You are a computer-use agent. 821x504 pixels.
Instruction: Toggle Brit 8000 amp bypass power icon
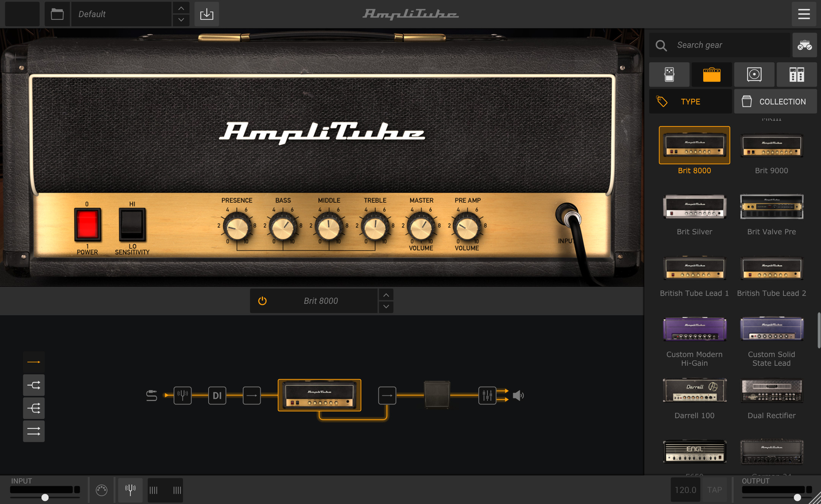[x=262, y=301]
